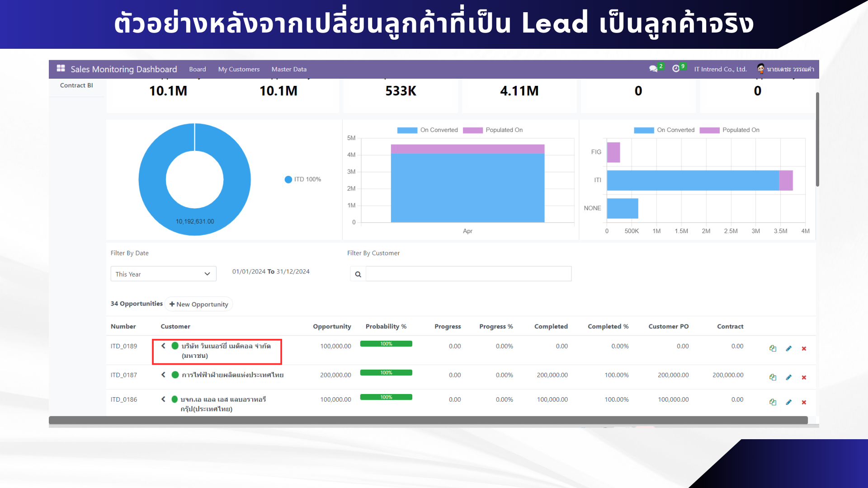Open Contract BI in the sidebar

[76, 85]
